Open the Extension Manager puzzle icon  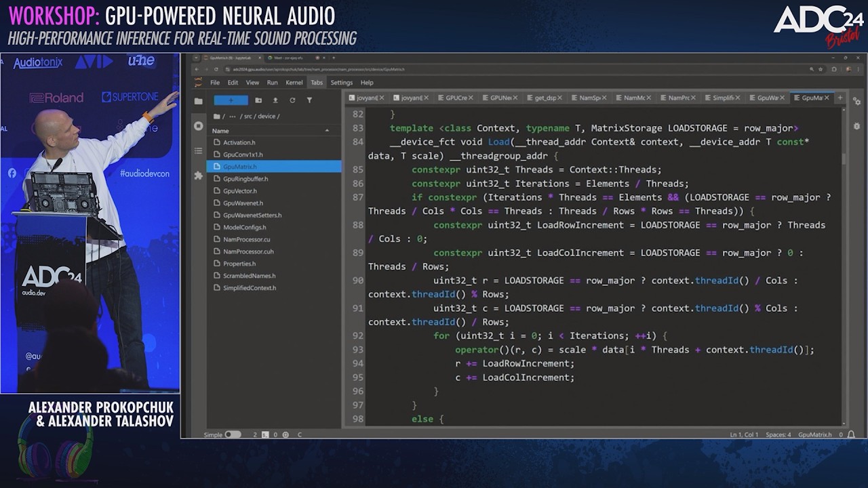click(198, 176)
